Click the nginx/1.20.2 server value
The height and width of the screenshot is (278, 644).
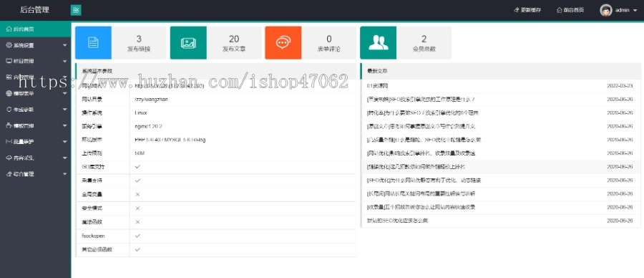(148, 126)
